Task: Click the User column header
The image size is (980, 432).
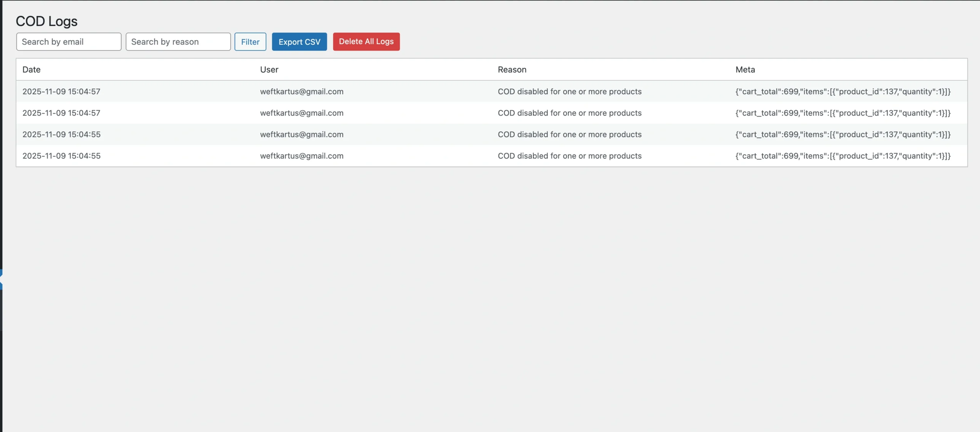Action: 269,70
